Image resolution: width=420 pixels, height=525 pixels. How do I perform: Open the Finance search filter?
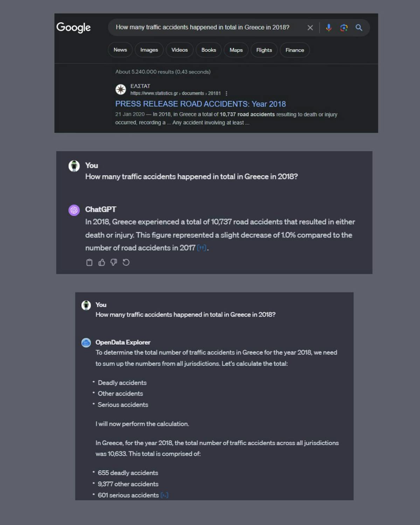pyautogui.click(x=294, y=50)
